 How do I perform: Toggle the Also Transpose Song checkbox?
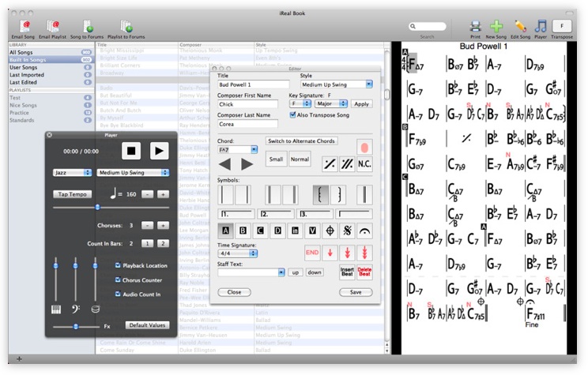click(292, 115)
